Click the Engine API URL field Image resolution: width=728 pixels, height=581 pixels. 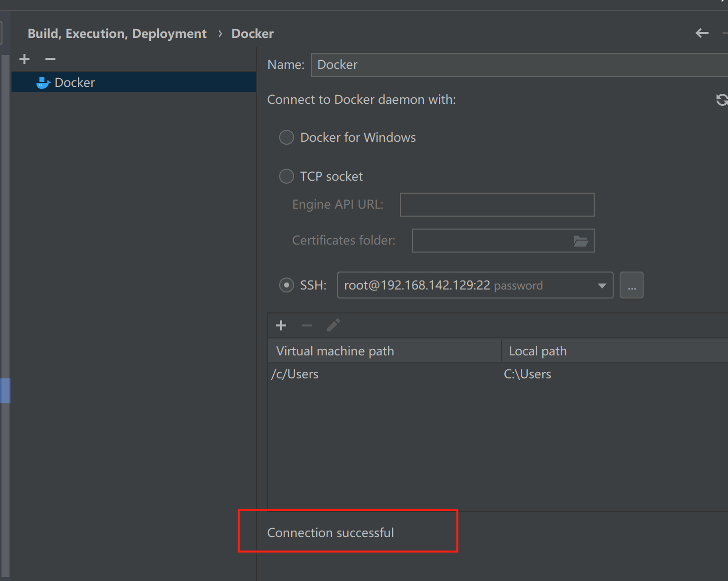[497, 205]
